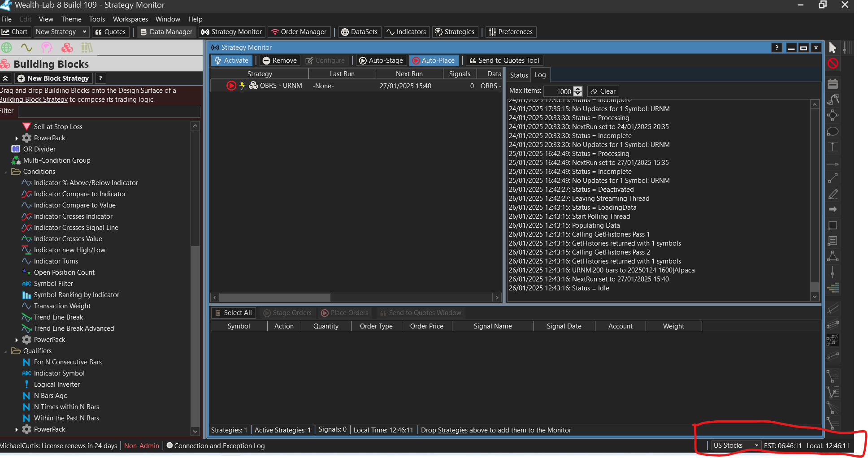The height and width of the screenshot is (458, 868).
Task: Click the Strategy Monitor help question button
Action: [x=777, y=48]
